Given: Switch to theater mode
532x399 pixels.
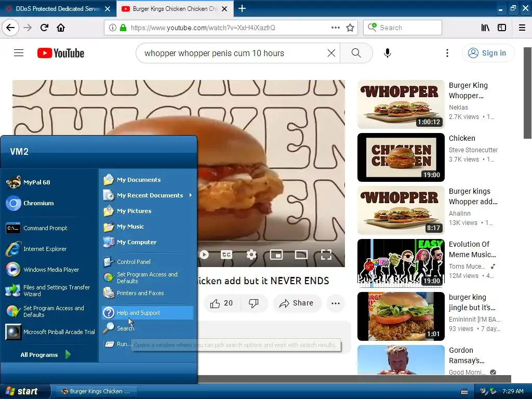Looking at the screenshot, I should coord(301,255).
